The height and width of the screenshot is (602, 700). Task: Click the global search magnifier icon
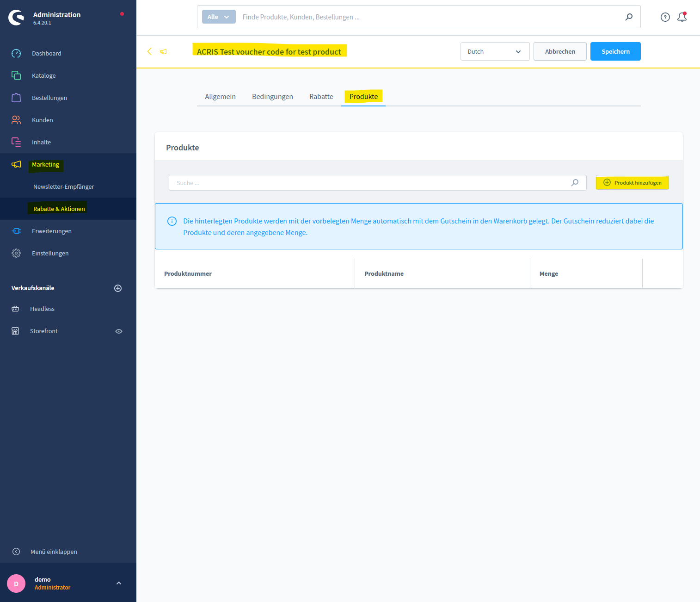point(629,17)
